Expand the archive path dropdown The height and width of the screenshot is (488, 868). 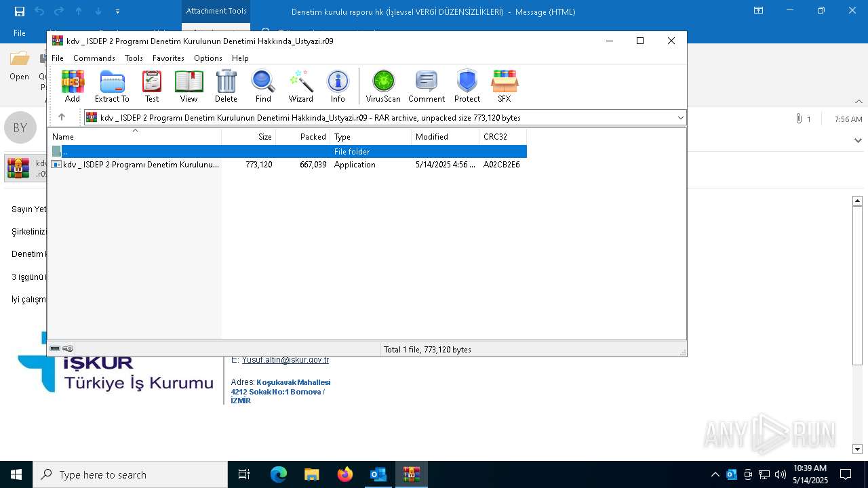(680, 117)
